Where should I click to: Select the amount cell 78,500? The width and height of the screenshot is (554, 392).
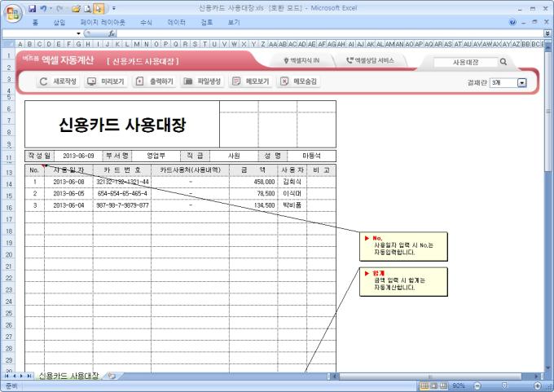(x=253, y=194)
